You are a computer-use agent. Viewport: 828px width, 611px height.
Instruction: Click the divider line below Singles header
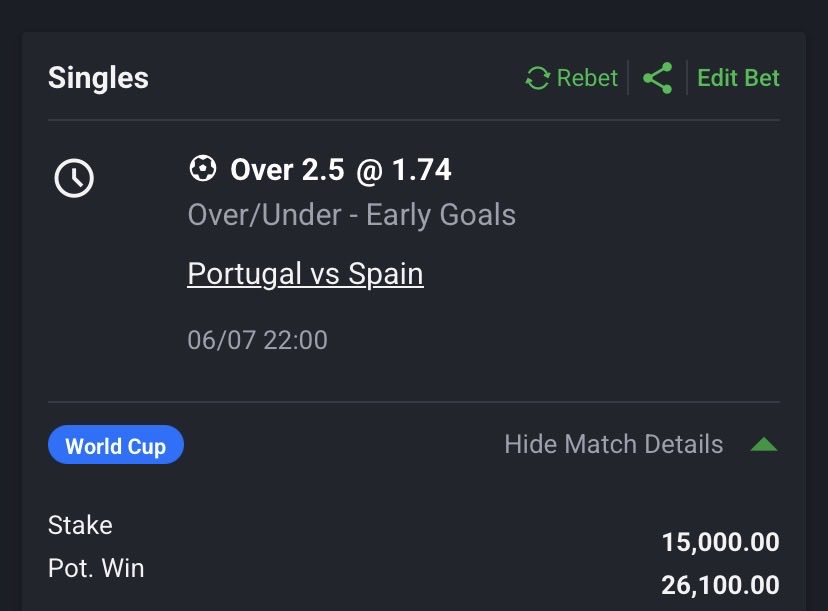click(x=414, y=120)
